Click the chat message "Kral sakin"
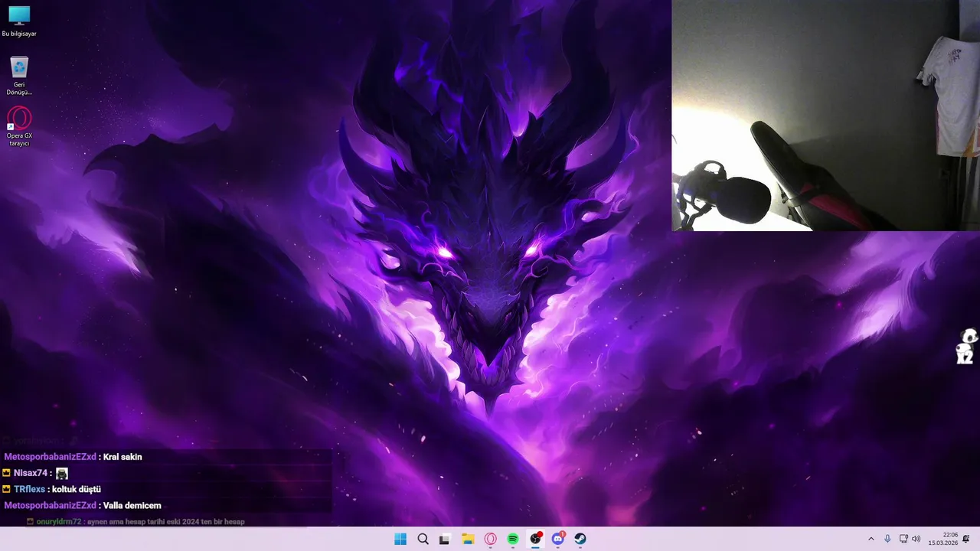 [122, 457]
